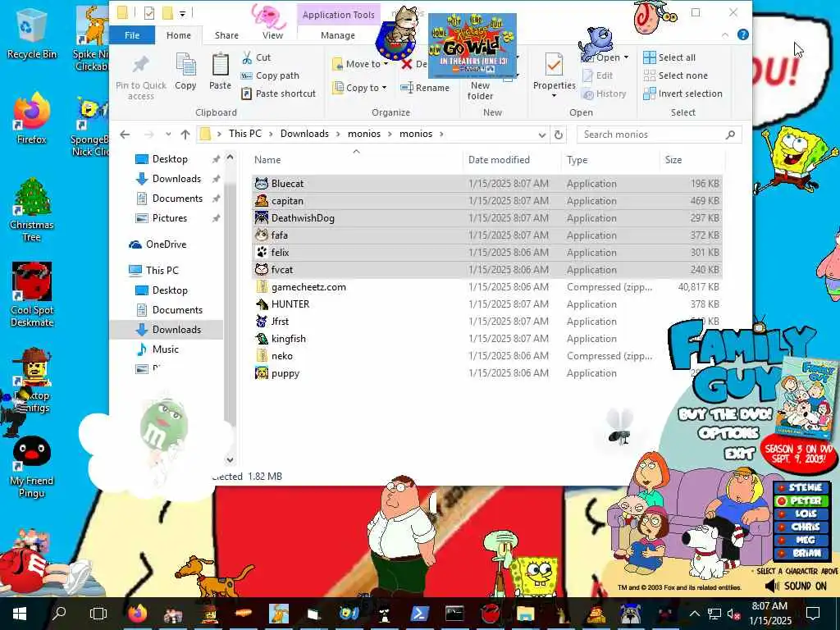This screenshot has width=840, height=630.
Task: Expand breadcrumb chevron after Downloads
Action: click(x=339, y=134)
